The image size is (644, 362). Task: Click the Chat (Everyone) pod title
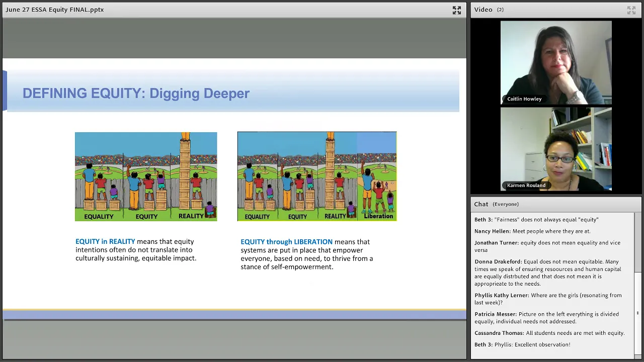[496, 204]
